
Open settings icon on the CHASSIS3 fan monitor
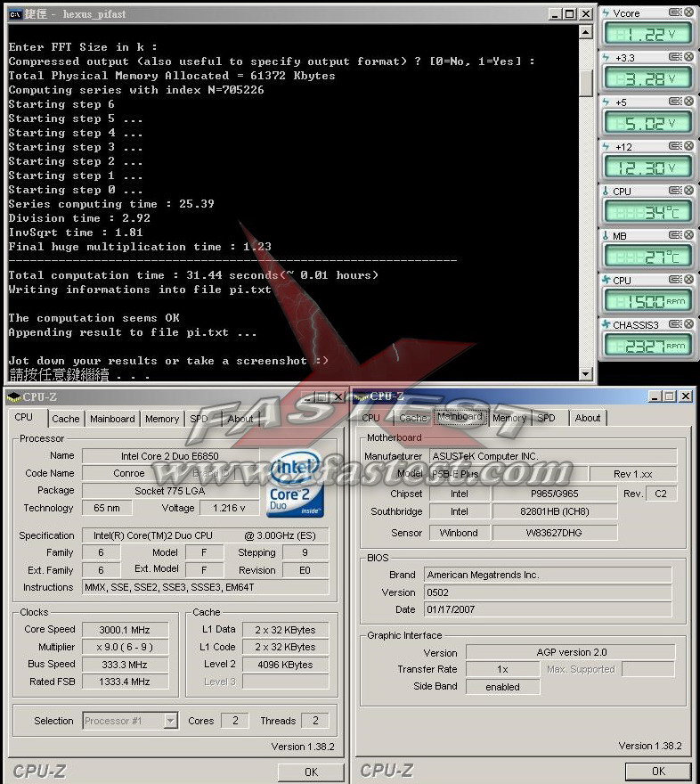[675, 324]
